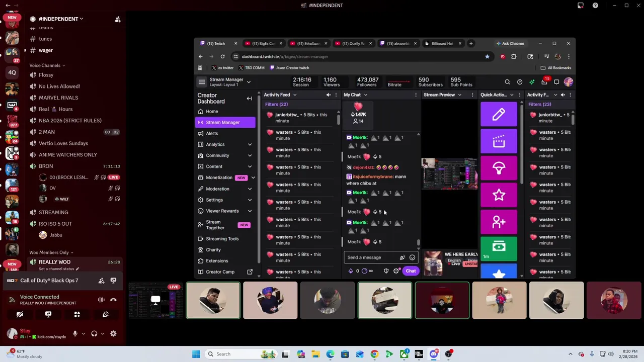Image resolution: width=644 pixels, height=362 pixels.
Task: Open Discord activities button in voice panel
Action: [77, 314]
